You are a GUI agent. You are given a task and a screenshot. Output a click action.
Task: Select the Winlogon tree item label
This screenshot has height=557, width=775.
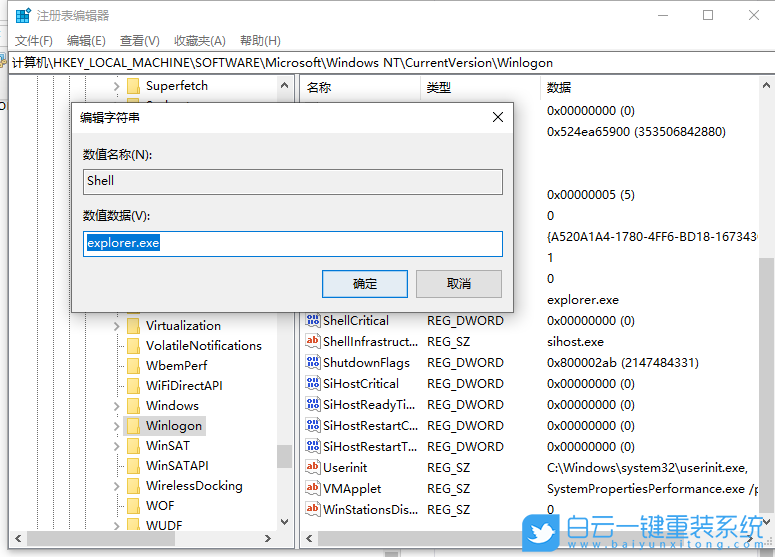click(x=174, y=426)
